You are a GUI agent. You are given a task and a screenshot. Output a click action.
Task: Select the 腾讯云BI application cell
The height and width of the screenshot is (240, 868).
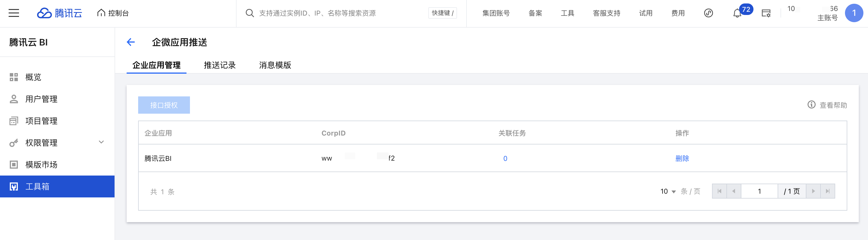[158, 159]
